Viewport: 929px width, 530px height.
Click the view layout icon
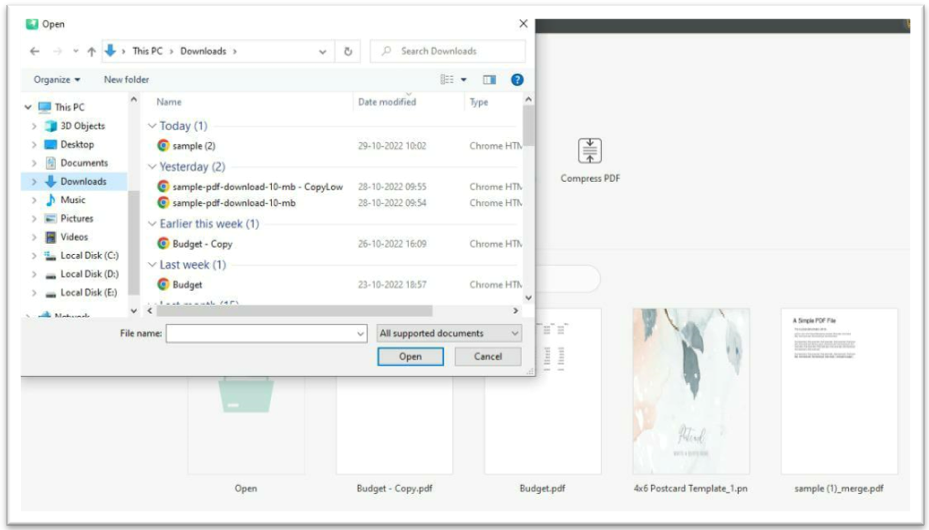click(447, 79)
